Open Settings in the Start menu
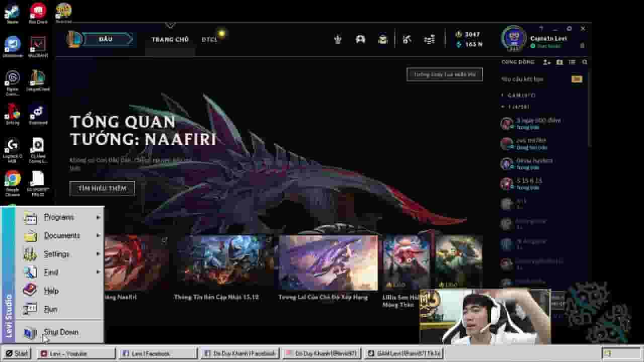The height and width of the screenshot is (362, 644). [x=59, y=254]
